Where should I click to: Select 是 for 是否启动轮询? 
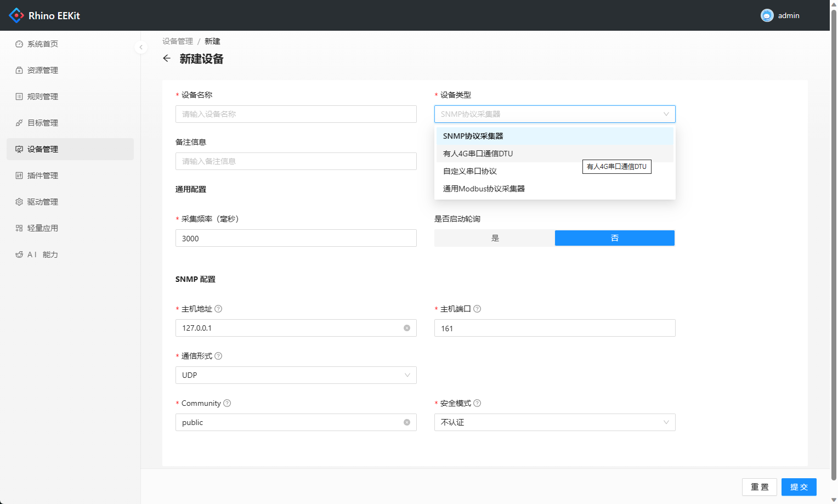(x=495, y=238)
